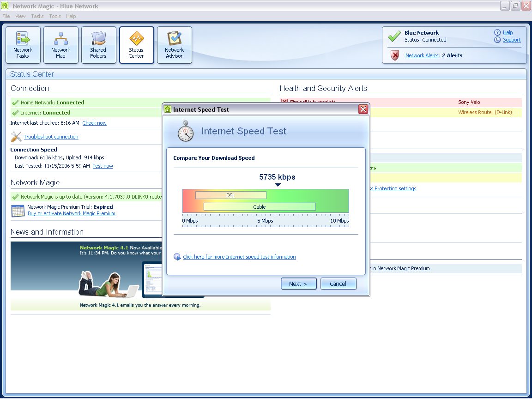
Task: Click the globe icon beside speed test information
Action: [177, 257]
